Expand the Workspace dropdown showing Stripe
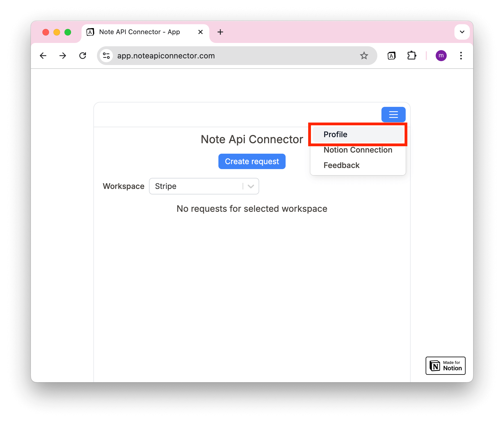Image resolution: width=504 pixels, height=423 pixels. pyautogui.click(x=204, y=186)
